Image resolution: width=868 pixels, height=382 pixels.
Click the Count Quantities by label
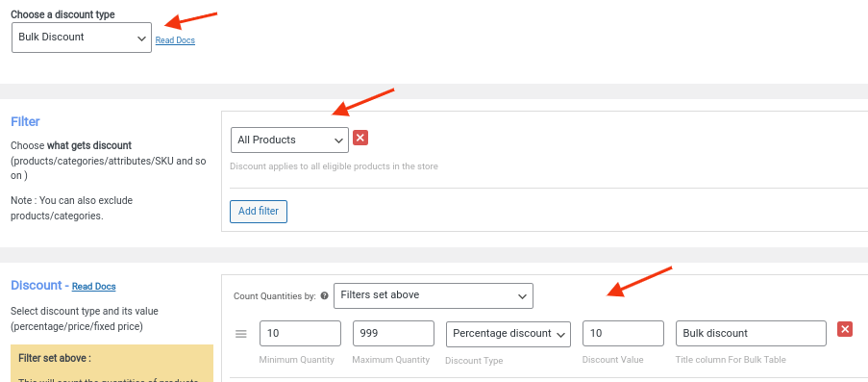coord(275,296)
